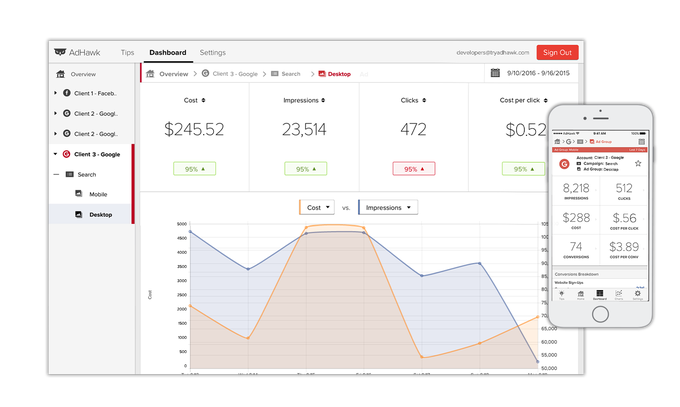Click the calendar icon beside the date range
This screenshot has width=680, height=407.
click(x=495, y=72)
